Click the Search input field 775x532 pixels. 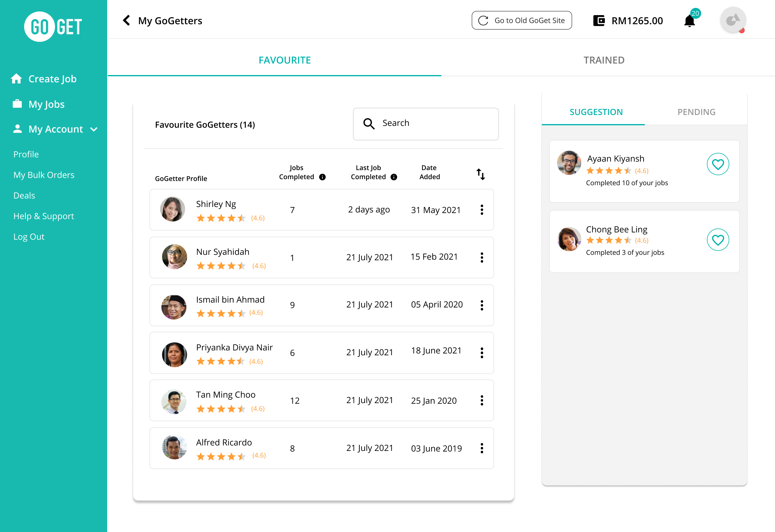tap(426, 124)
